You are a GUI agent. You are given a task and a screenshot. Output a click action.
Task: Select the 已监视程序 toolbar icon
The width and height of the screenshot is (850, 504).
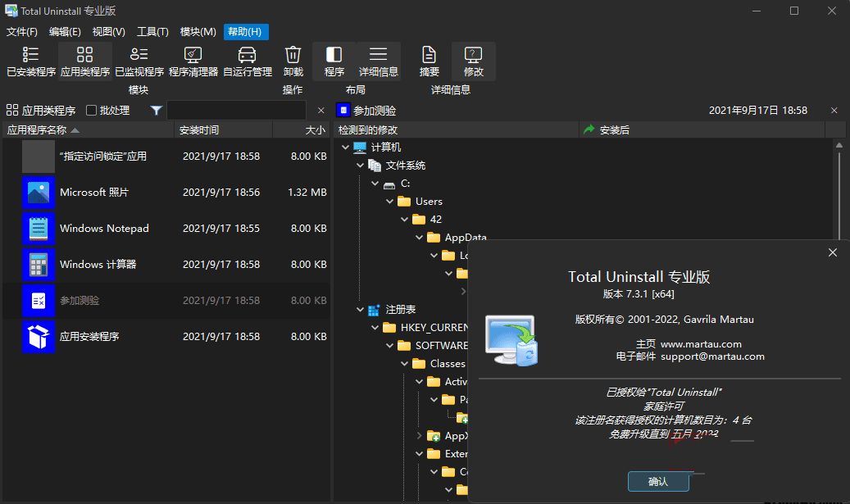tap(139, 61)
